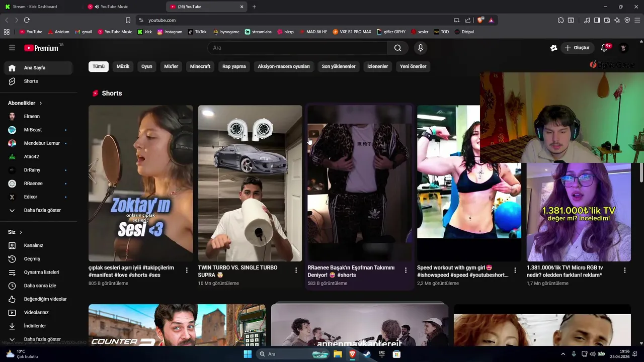
Task: Open the TikTok bookmark
Action: coord(197,32)
